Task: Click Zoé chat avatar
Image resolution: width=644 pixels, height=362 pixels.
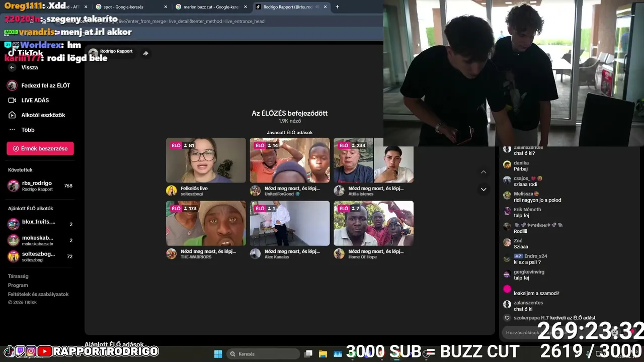Action: coord(507,242)
